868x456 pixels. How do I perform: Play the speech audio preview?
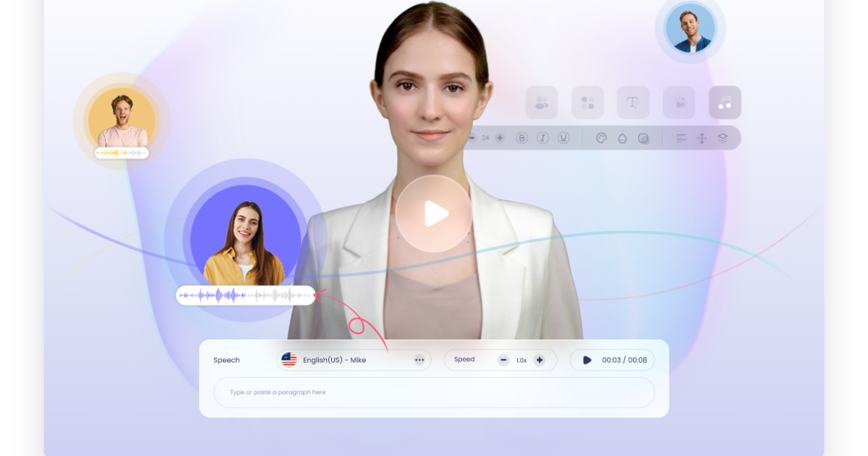[x=587, y=360]
